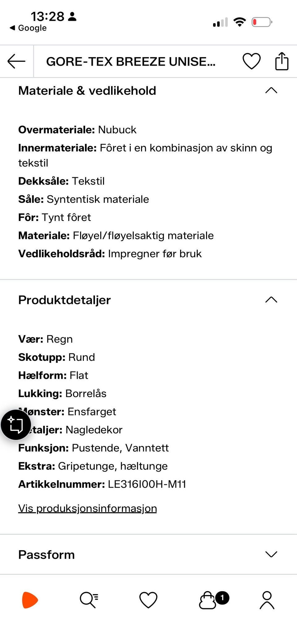The height and width of the screenshot is (644, 297).
Task: Open the floating assistant bubble icon
Action: [16, 425]
